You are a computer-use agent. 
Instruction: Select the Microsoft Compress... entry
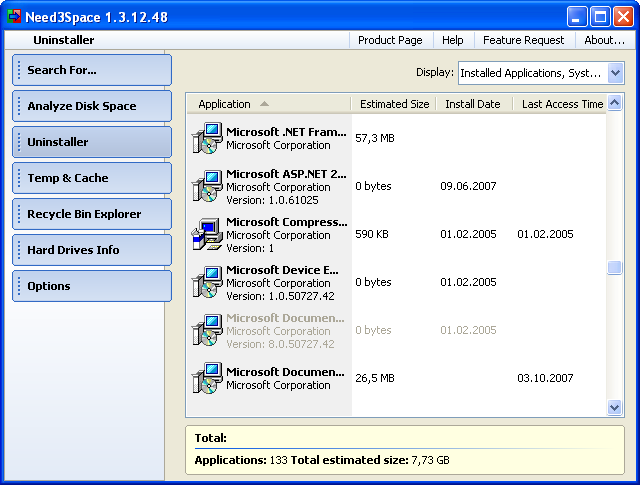(x=287, y=222)
